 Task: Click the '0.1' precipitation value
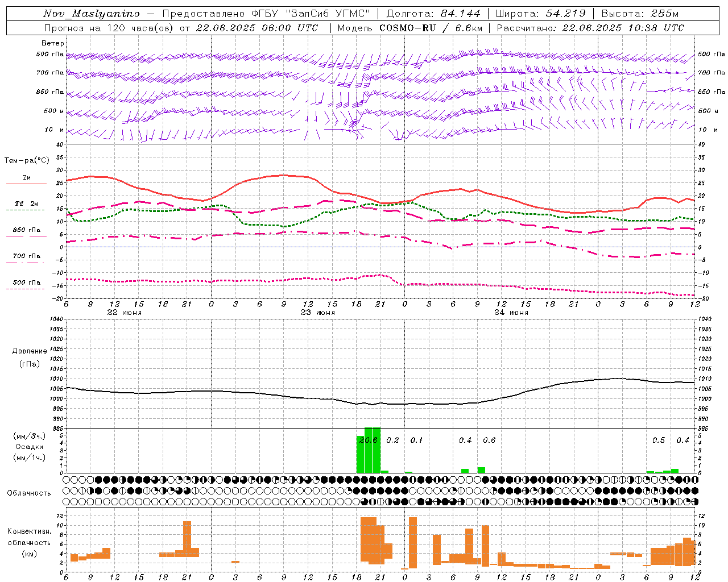(416, 440)
